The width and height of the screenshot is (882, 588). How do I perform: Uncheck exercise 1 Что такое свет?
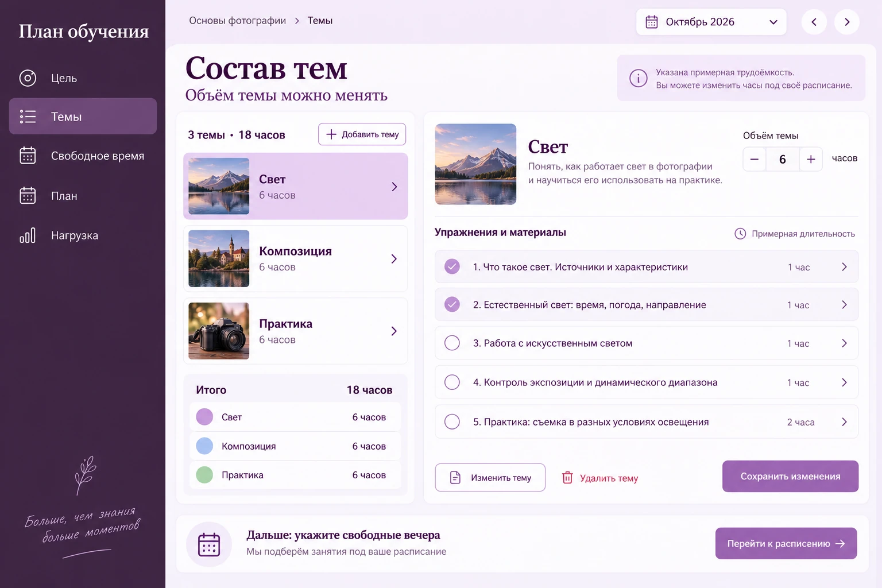pos(452,266)
